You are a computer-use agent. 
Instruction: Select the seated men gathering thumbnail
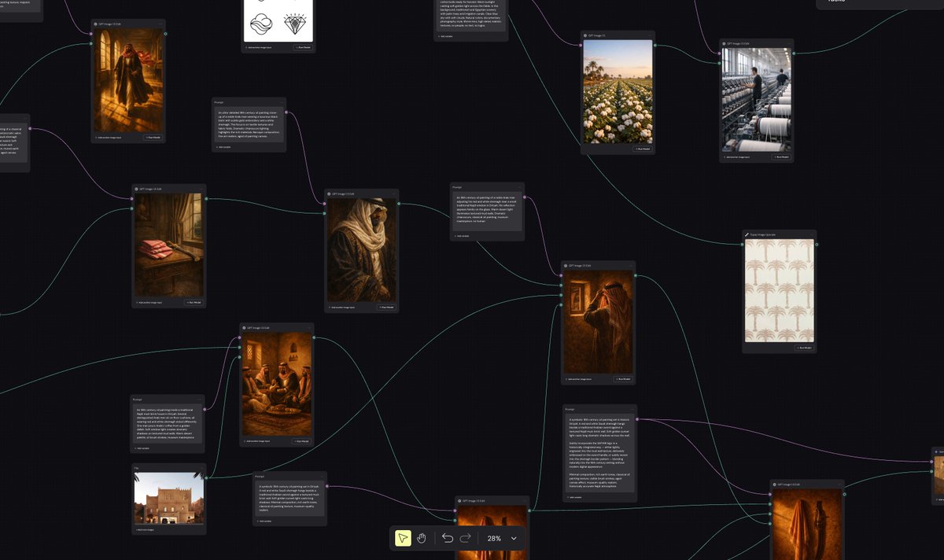276,385
